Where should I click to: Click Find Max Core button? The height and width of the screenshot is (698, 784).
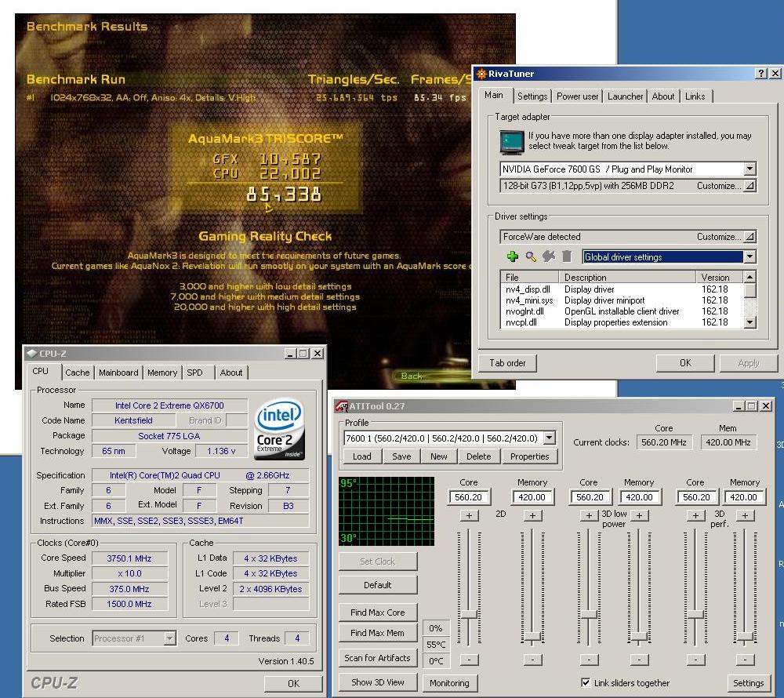[378, 613]
